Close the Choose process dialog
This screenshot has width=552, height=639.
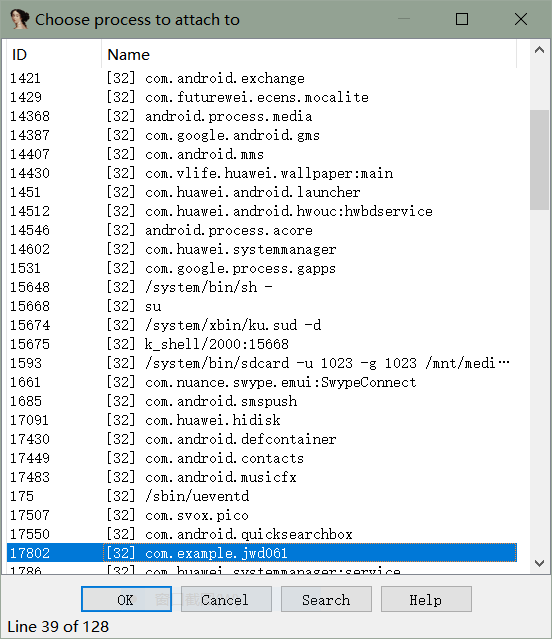click(x=521, y=19)
